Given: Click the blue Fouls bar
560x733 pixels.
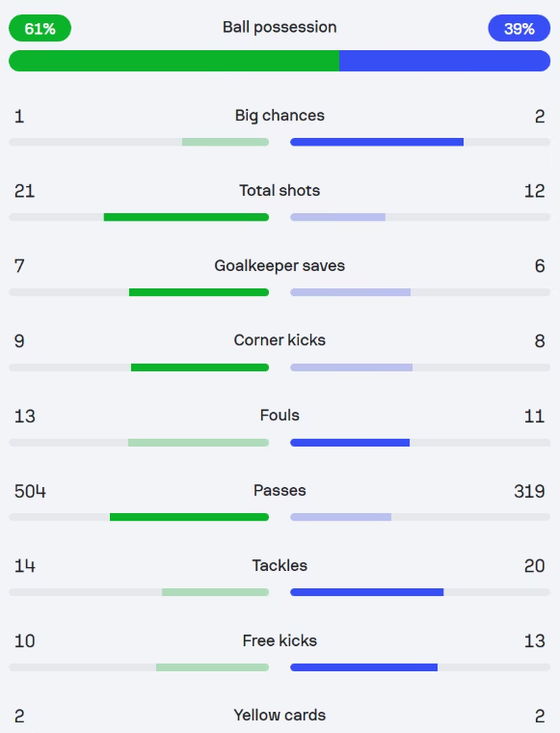Looking at the screenshot, I should [350, 443].
